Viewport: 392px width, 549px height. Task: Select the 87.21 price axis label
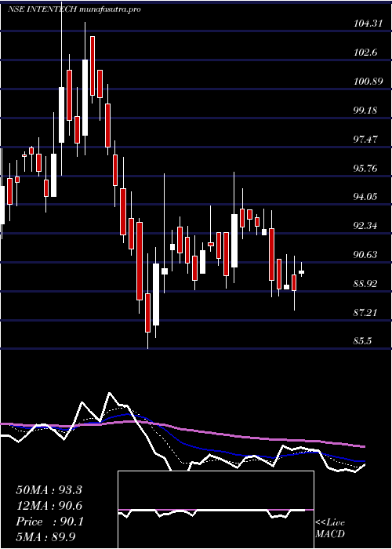[x=365, y=312]
